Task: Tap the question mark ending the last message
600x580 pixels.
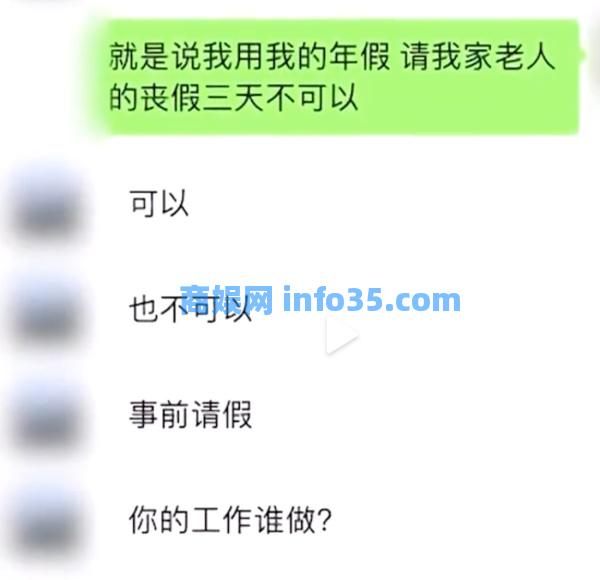Action: click(x=324, y=520)
